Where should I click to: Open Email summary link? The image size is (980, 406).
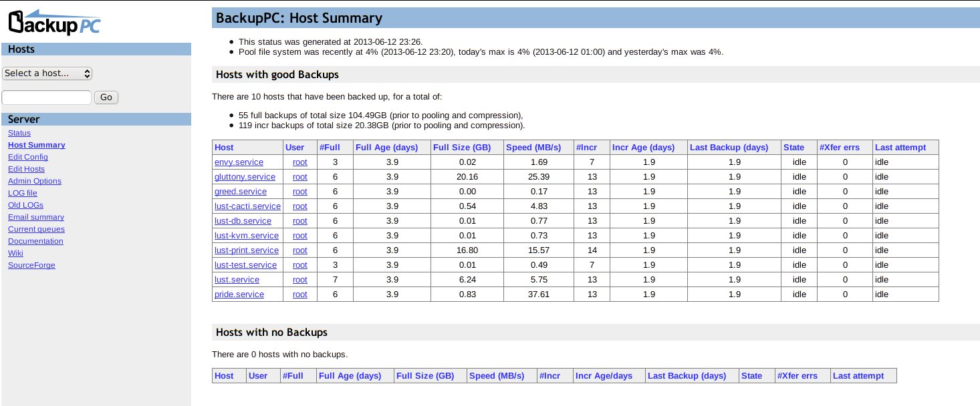pyautogui.click(x=36, y=217)
